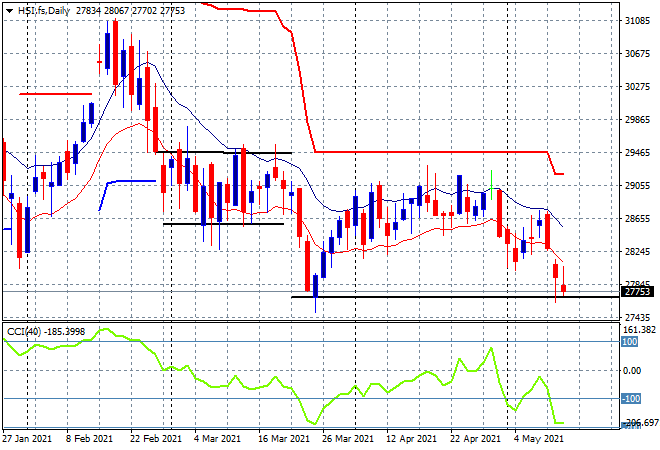This screenshot has height=450, width=660.
Task: Click the 31085 price axis label
Action: [x=637, y=21]
